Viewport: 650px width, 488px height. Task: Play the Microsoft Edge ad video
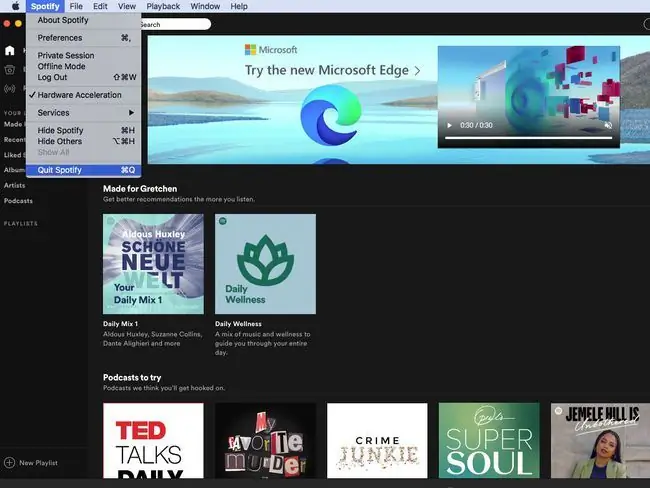pyautogui.click(x=449, y=125)
